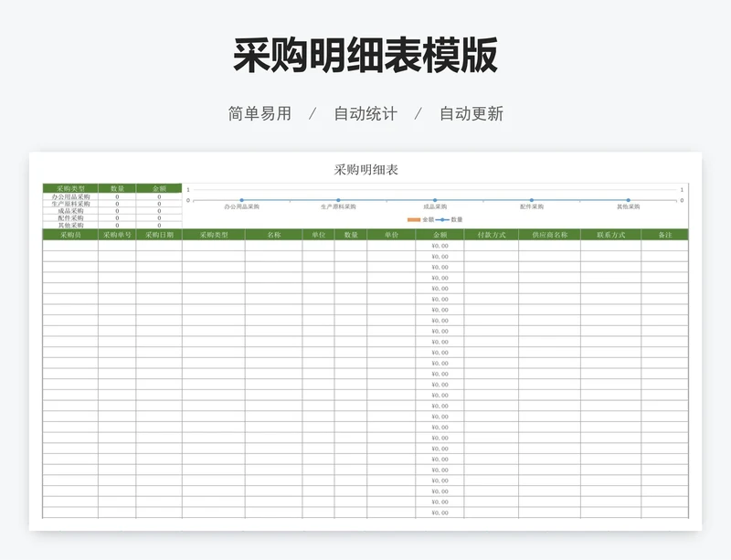
Task: Click the chart data point above 办公用品采购 label
Action: pos(241,200)
